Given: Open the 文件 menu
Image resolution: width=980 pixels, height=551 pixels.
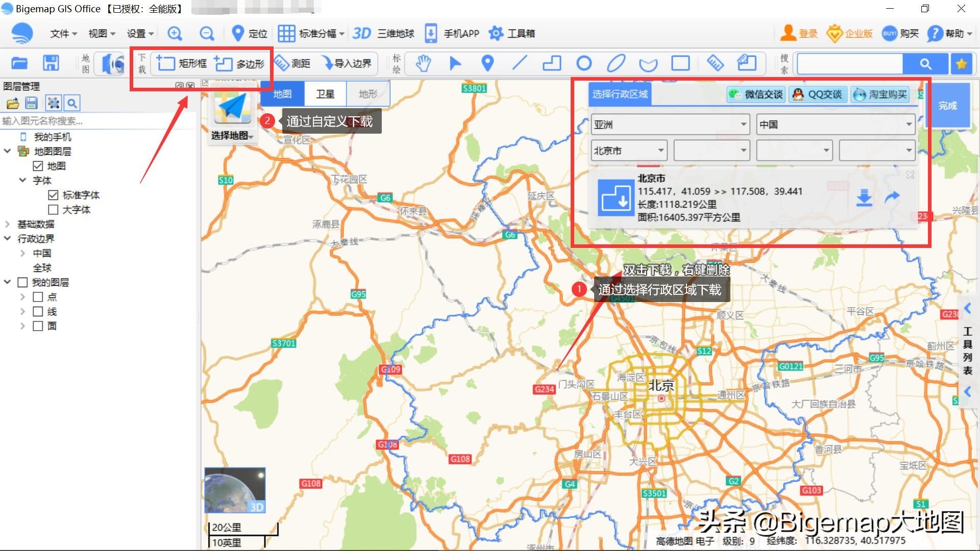Looking at the screenshot, I should click(63, 34).
